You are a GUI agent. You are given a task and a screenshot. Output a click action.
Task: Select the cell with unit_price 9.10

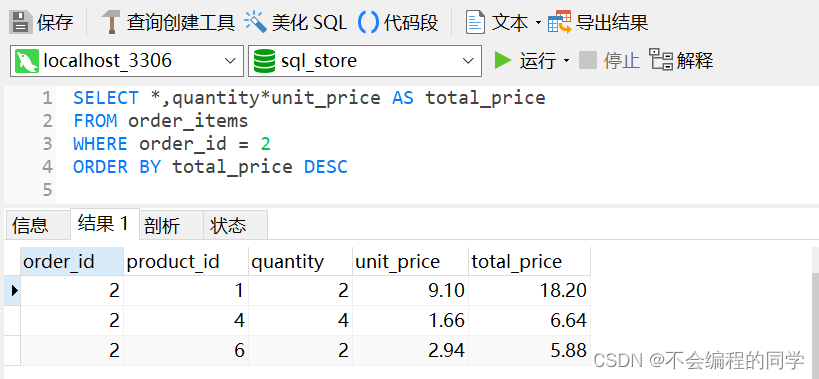point(411,290)
